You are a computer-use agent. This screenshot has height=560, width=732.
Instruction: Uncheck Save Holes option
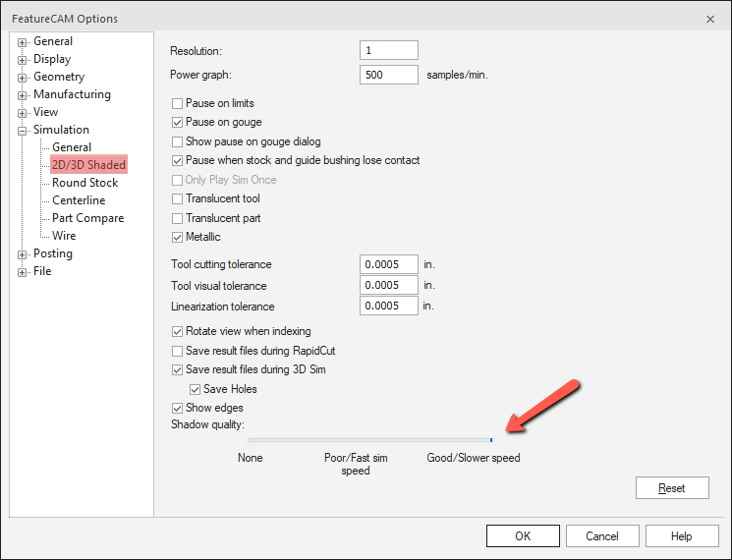coord(195,389)
